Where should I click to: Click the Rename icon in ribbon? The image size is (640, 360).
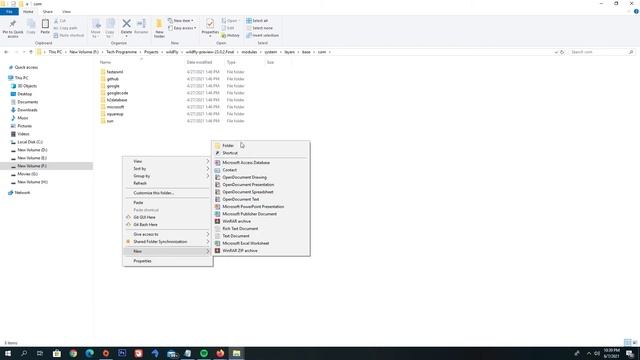click(141, 24)
